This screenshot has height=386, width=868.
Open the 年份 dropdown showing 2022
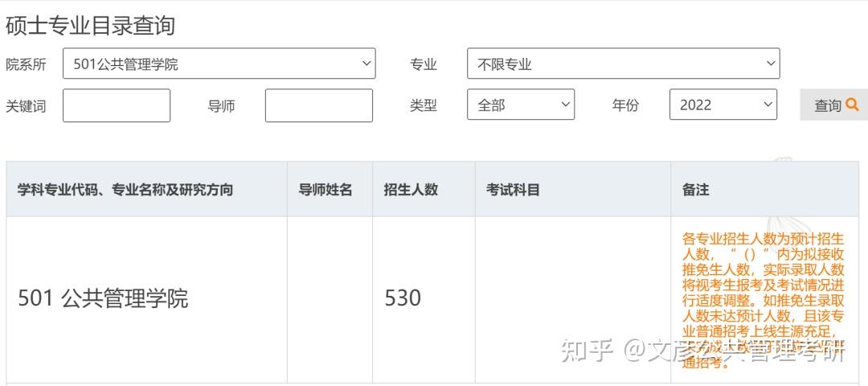[723, 105]
